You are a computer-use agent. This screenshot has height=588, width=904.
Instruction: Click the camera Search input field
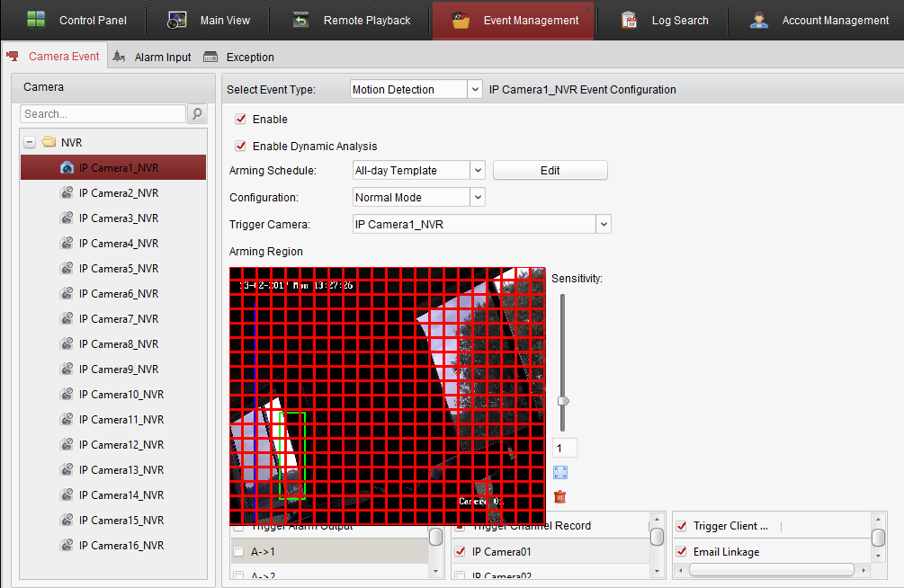(103, 114)
